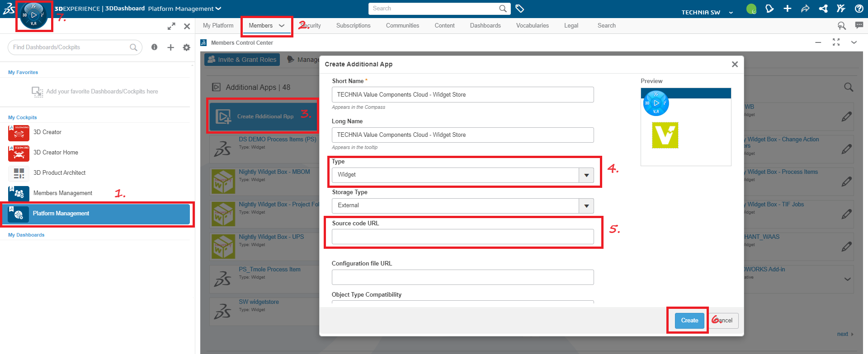Open the Help question mark icon
The width and height of the screenshot is (868, 354).
pyautogui.click(x=859, y=9)
